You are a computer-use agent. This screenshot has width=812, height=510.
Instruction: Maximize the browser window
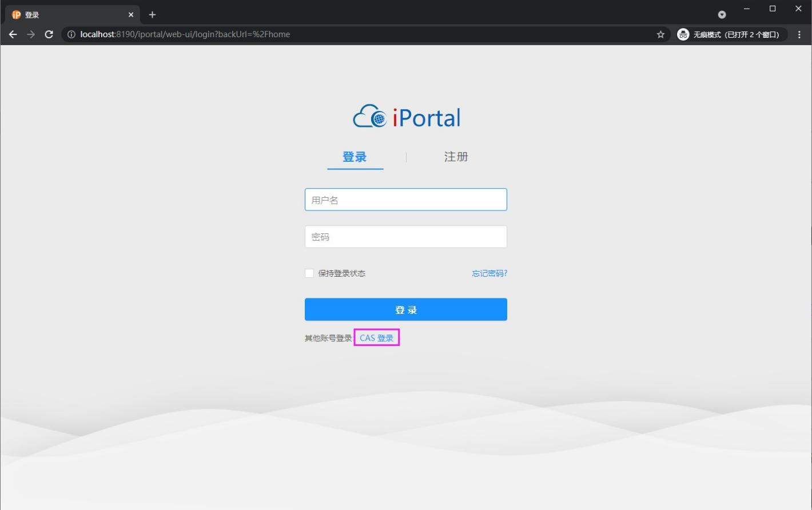(773, 9)
